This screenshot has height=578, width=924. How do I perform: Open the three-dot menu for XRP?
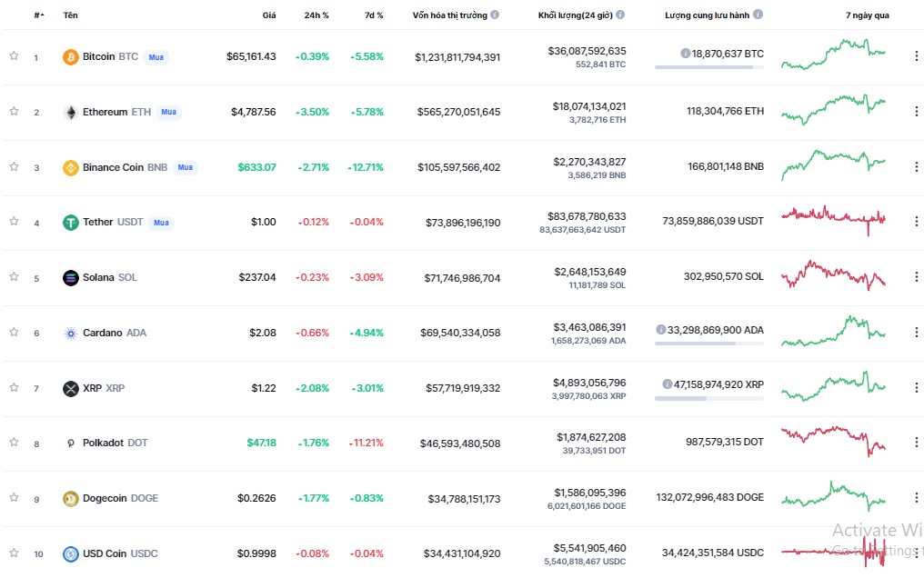click(917, 387)
